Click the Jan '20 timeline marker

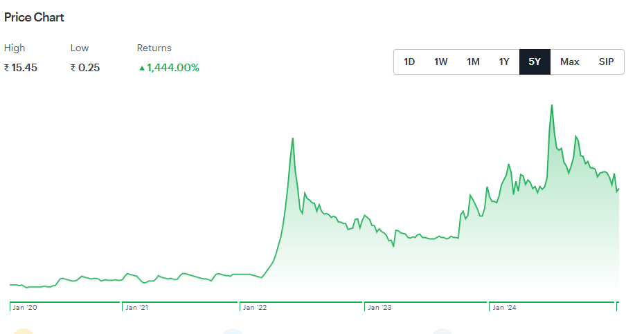point(24,308)
